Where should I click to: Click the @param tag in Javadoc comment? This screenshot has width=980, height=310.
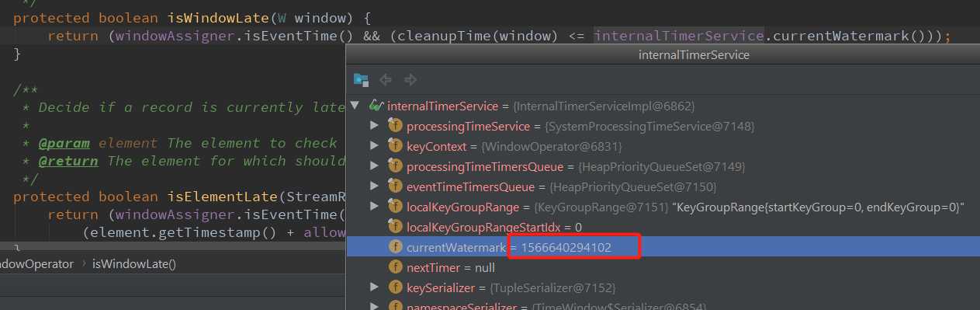[x=64, y=143]
